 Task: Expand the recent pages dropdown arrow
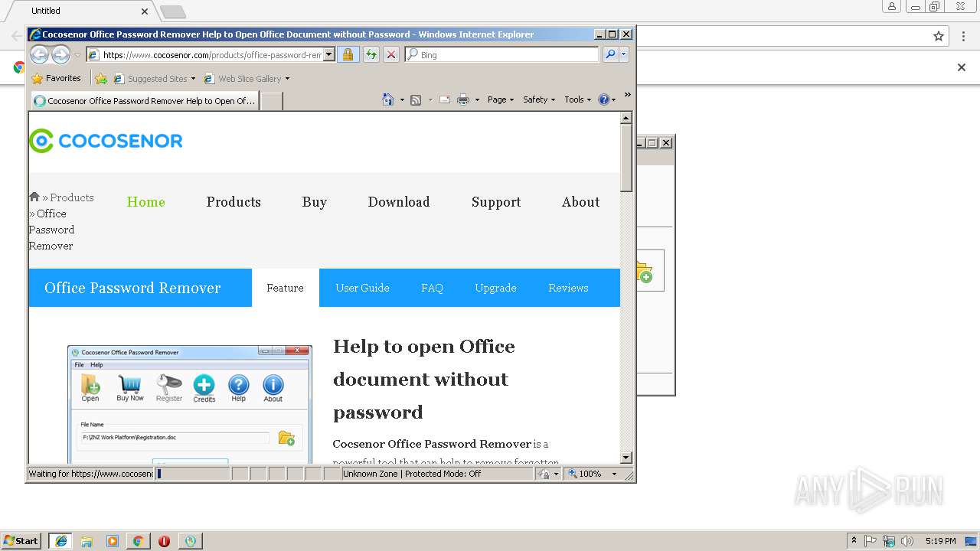tap(77, 55)
